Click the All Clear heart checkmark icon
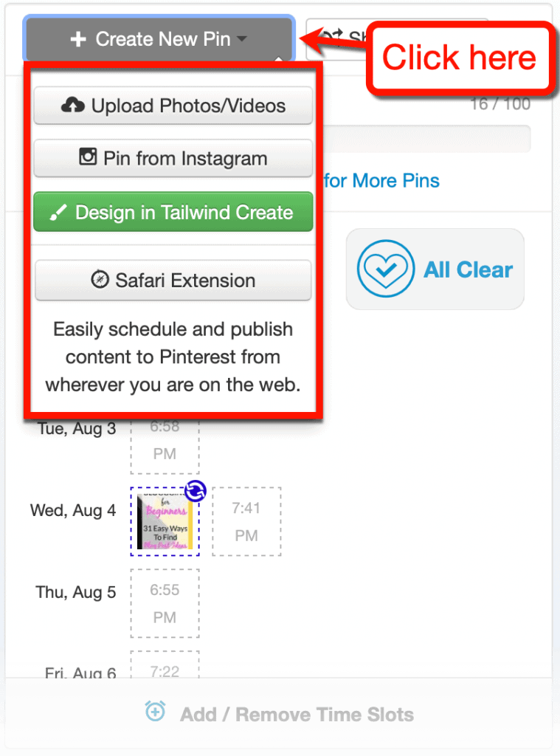Viewport: 560px width, 756px height. (384, 269)
